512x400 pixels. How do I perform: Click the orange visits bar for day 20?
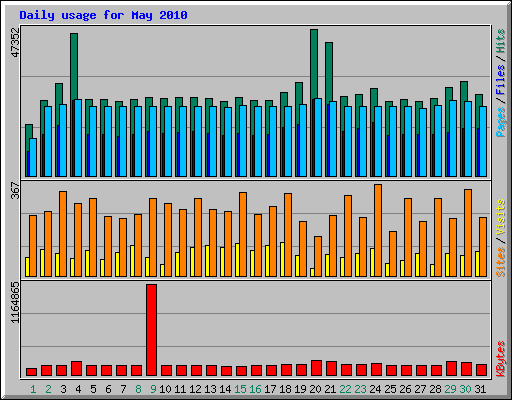(318, 256)
